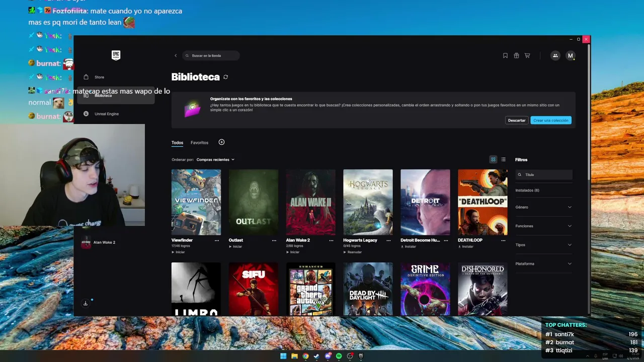Filter by Instalados (6)
This screenshot has height=362, width=644.
[527, 191]
